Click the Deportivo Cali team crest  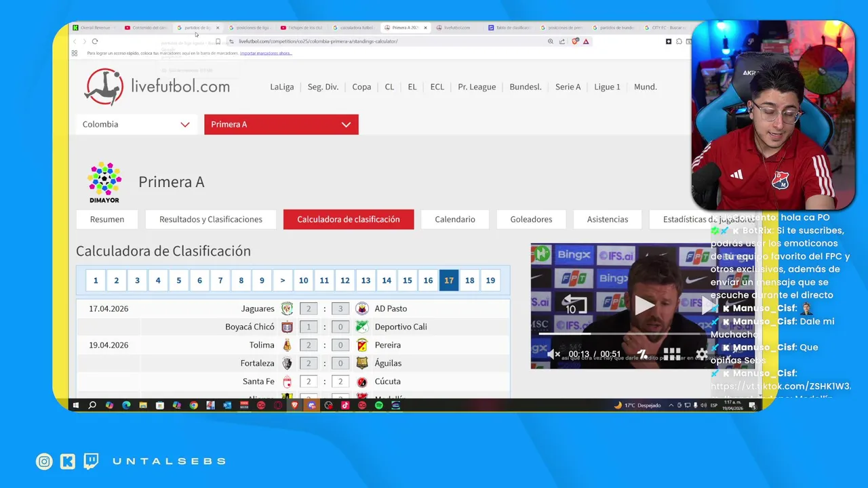coord(362,327)
